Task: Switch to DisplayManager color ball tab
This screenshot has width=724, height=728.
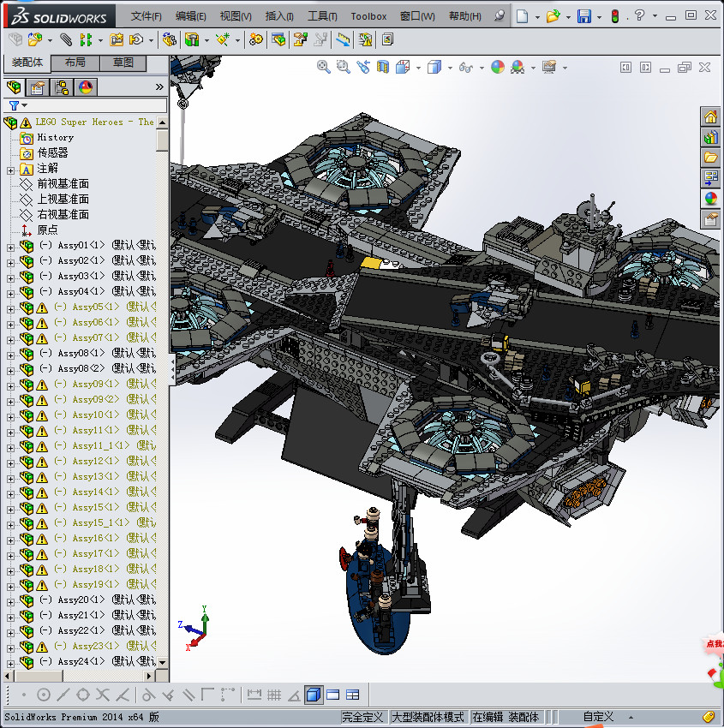Action: (x=86, y=87)
